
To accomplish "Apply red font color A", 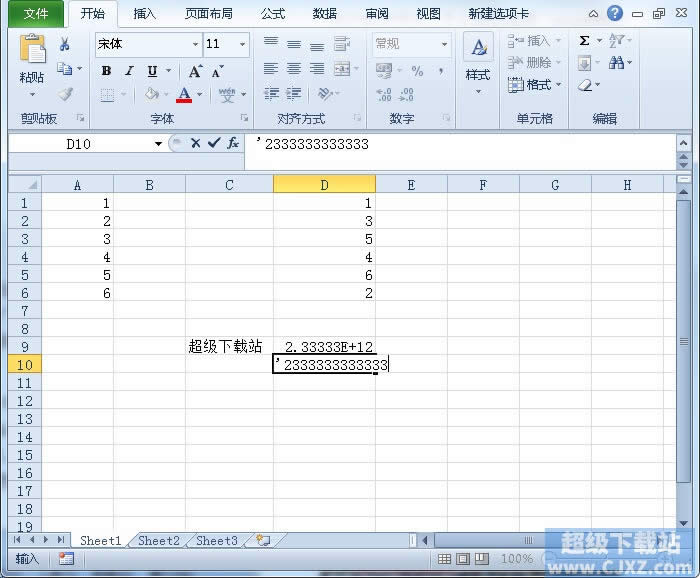I will (x=184, y=95).
